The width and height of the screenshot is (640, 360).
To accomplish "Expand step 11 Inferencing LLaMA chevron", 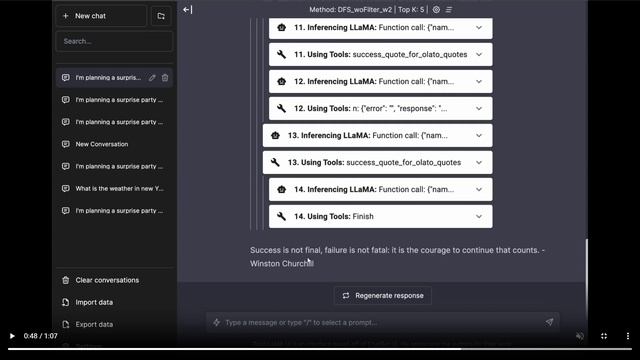I will 479,28.
